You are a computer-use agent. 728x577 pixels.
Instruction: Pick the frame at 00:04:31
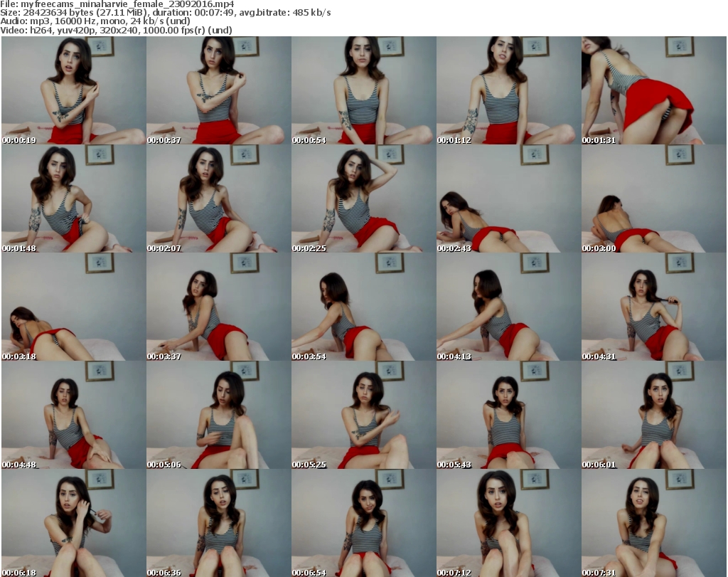click(654, 307)
